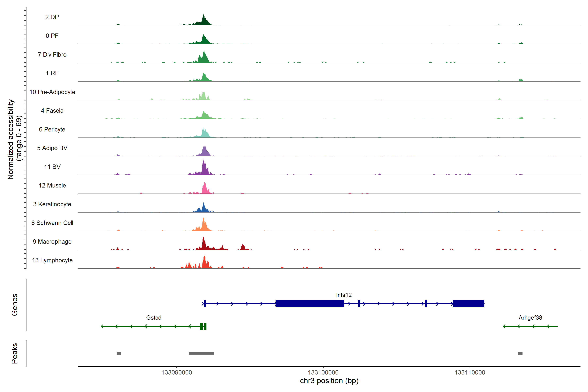The width and height of the screenshot is (588, 392).
Task: Click the Arhgef38 gene label
Action: pyautogui.click(x=530, y=318)
